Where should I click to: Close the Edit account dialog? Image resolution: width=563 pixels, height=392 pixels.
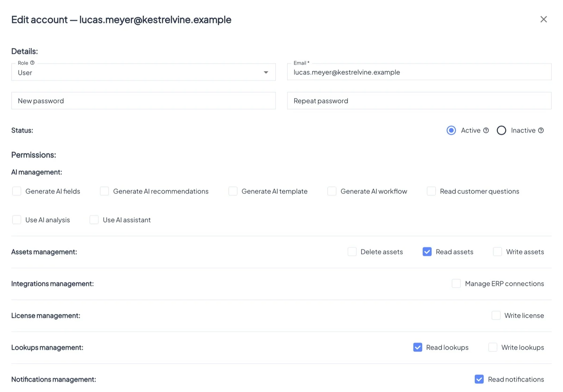pyautogui.click(x=543, y=19)
